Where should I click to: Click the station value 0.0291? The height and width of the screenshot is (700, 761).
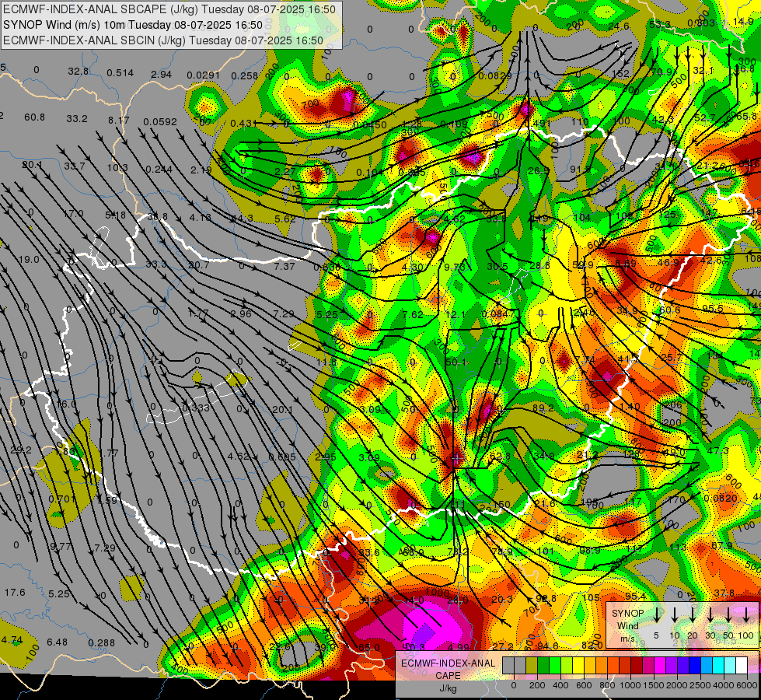pos(204,75)
